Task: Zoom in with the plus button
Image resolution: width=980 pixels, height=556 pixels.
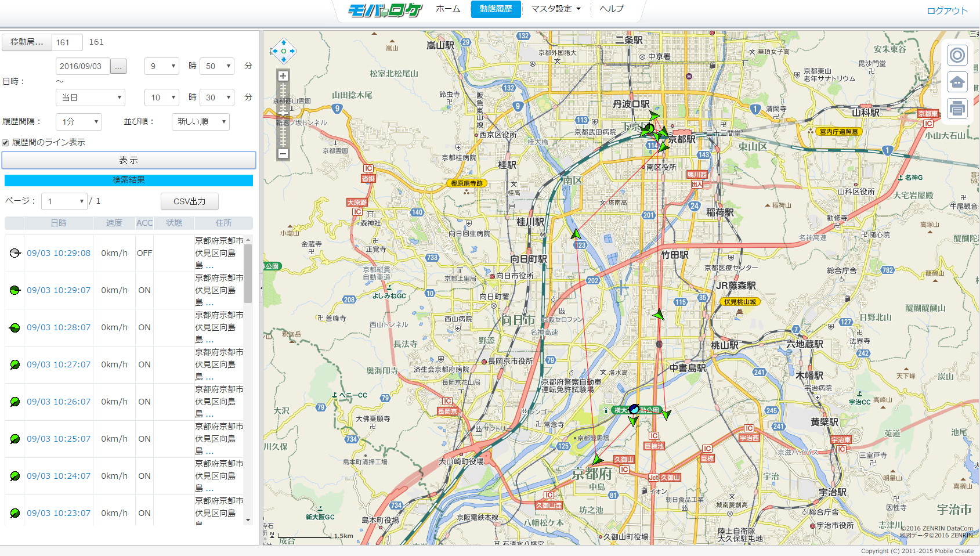Action: click(x=283, y=76)
